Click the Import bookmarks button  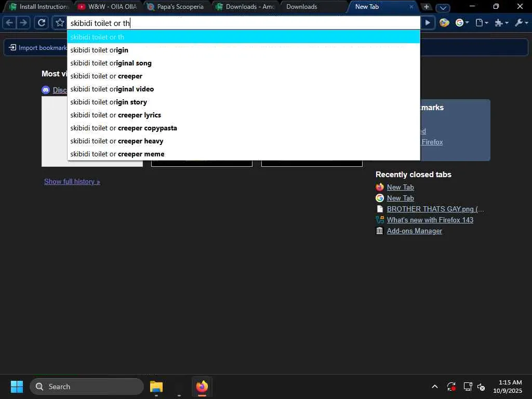pyautogui.click(x=37, y=47)
